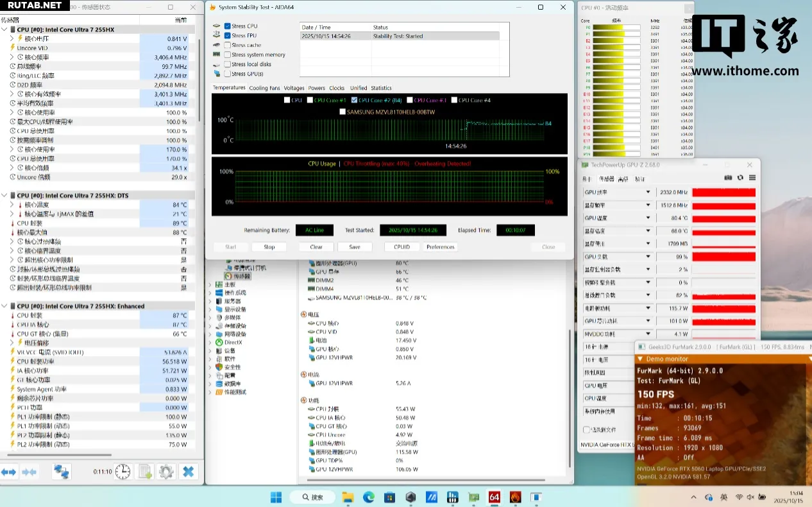Image resolution: width=812 pixels, height=507 pixels.
Task: Click the GPU-Z refresh icon
Action: click(x=740, y=178)
